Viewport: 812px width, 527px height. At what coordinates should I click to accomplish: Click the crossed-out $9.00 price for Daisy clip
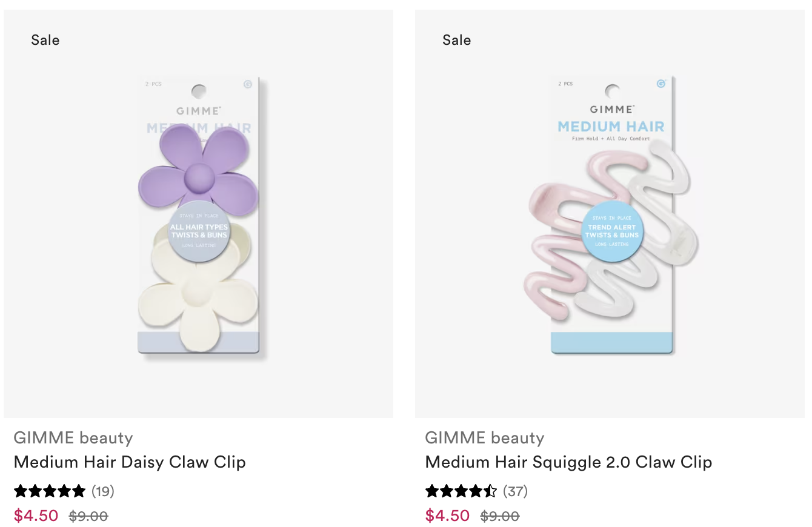click(x=88, y=516)
